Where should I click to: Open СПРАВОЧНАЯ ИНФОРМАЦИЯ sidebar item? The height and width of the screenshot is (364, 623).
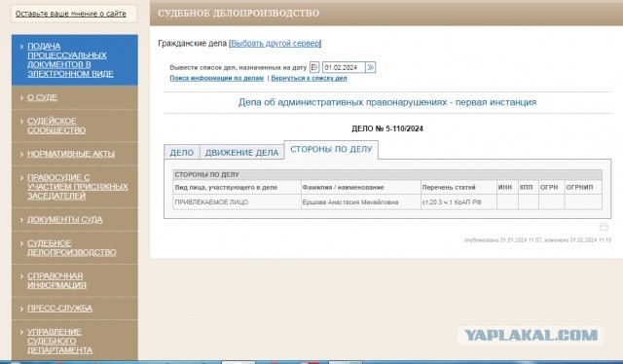56,280
